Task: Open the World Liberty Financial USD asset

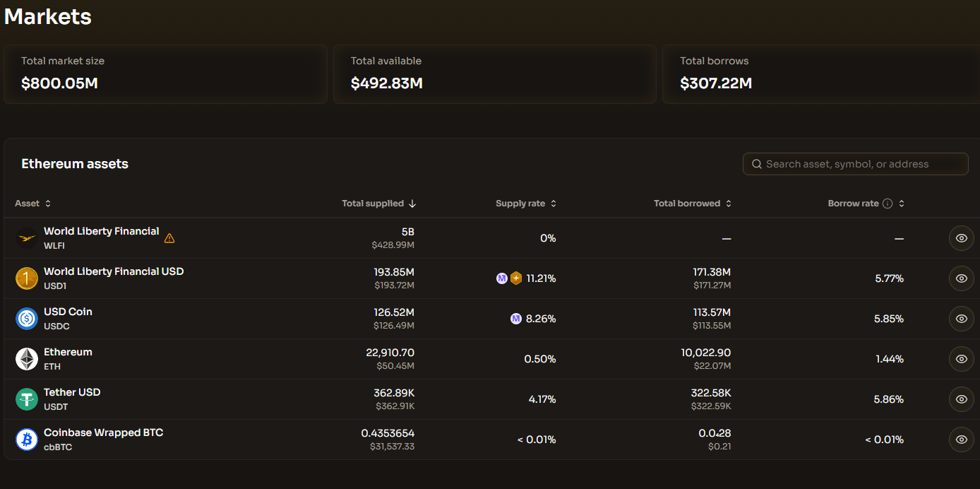Action: [x=114, y=272]
